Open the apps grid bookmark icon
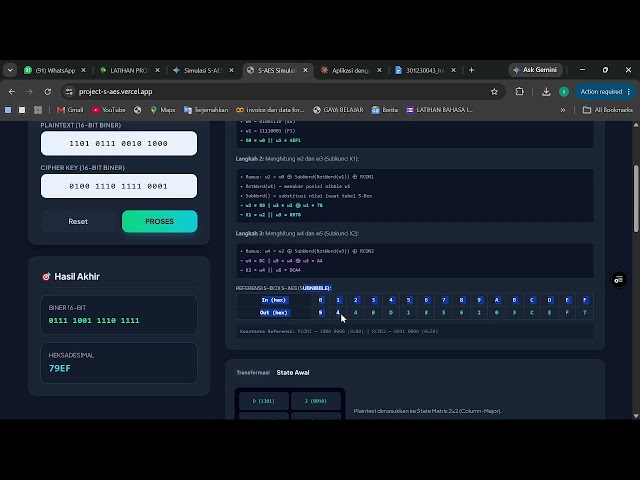640x480 pixels. click(38, 110)
